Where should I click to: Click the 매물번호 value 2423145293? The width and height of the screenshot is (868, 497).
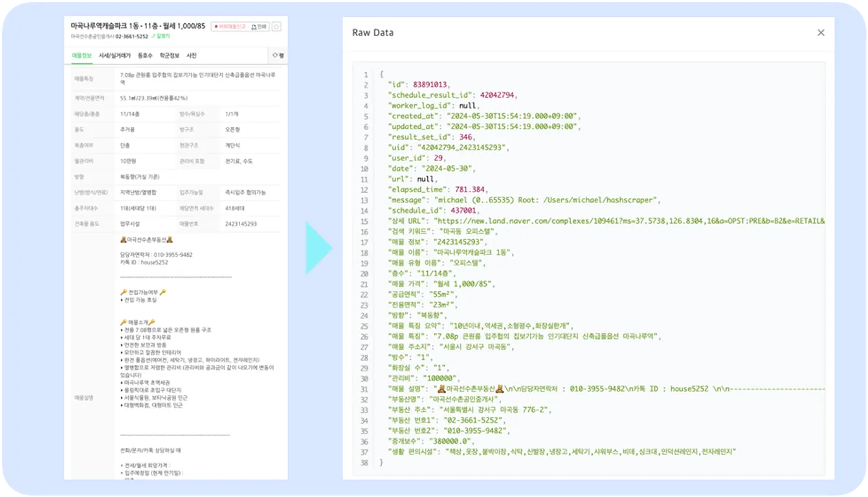[x=241, y=224]
